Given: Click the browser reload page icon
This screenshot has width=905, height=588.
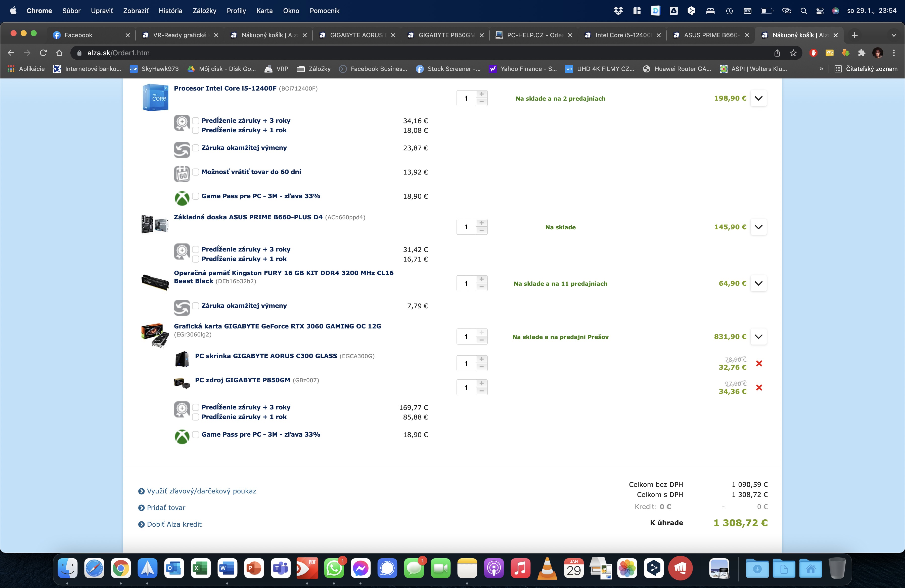Looking at the screenshot, I should (43, 53).
